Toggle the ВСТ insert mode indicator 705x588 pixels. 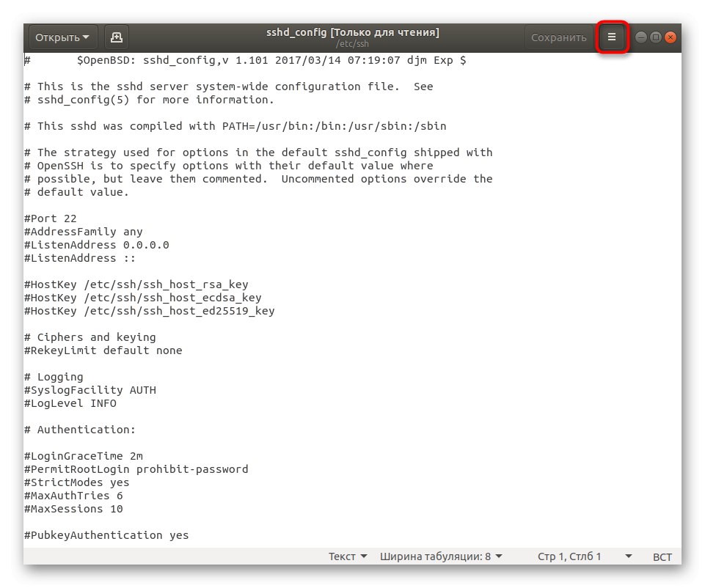click(x=662, y=557)
